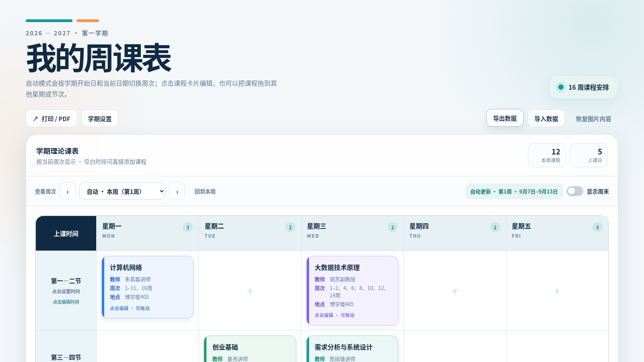Image resolution: width=644 pixels, height=362 pixels.
Task: Add a course in Thursday's first period
Action: [455, 291]
